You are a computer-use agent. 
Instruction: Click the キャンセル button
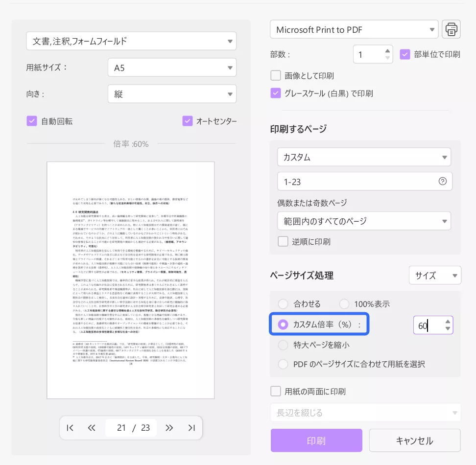pos(415,441)
